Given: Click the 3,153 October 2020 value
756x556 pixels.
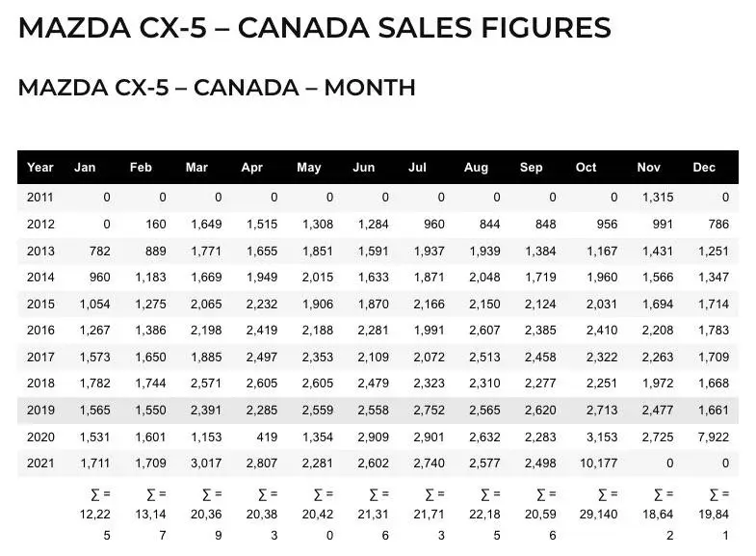Looking at the screenshot, I should click(602, 437).
